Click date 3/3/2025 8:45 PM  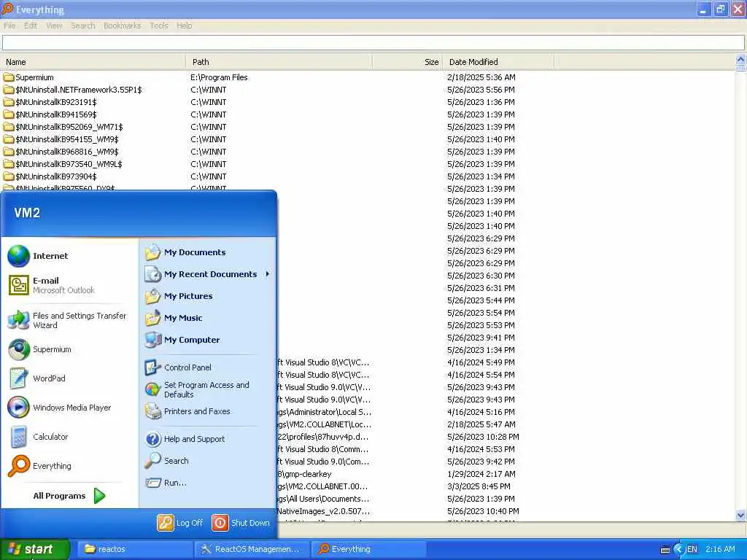point(479,486)
